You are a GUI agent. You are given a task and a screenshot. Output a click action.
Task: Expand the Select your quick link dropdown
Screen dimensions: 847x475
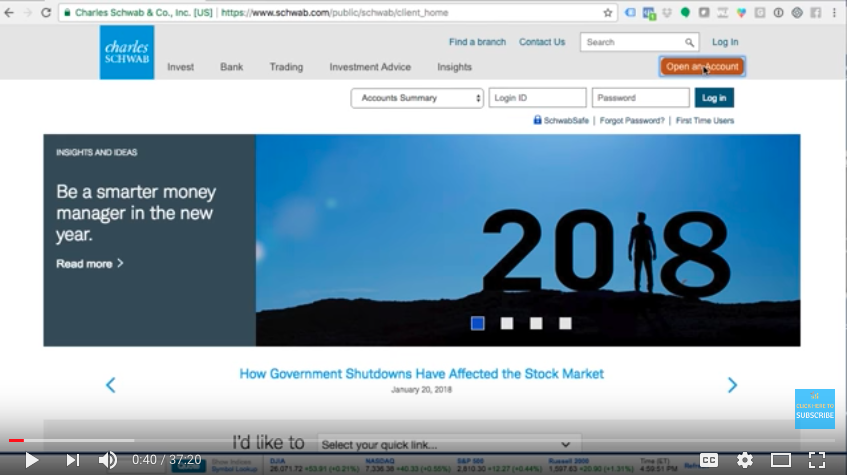(449, 444)
